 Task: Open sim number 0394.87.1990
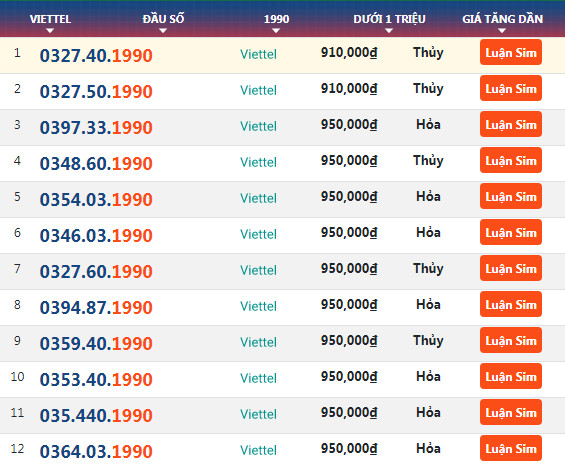point(96,308)
